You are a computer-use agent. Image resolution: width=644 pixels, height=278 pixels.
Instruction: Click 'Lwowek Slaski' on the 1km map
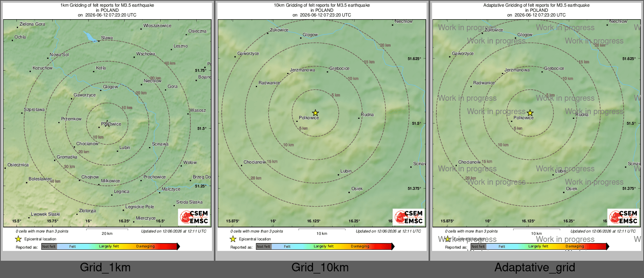click(x=45, y=214)
